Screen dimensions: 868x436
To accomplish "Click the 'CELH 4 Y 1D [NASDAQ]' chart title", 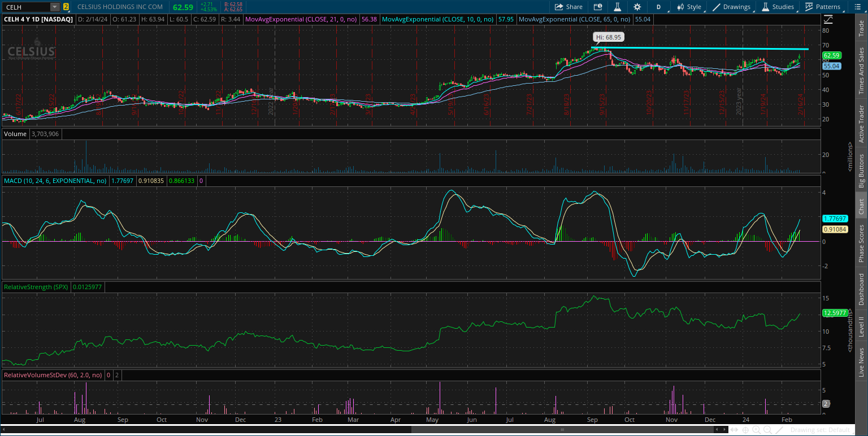I will 38,19.
